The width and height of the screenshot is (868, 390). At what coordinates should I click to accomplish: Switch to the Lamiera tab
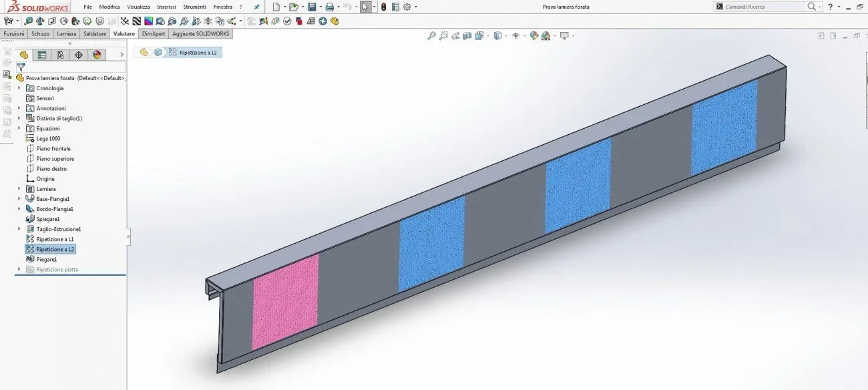click(x=67, y=33)
